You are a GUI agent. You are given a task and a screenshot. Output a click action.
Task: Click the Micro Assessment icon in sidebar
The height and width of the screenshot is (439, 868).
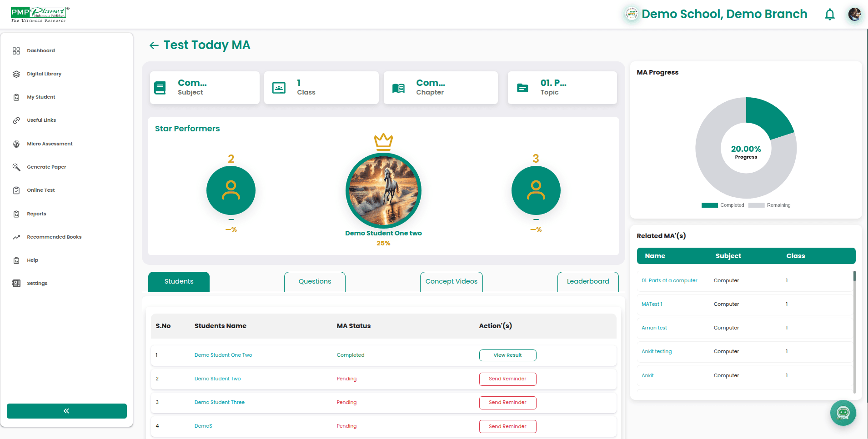coord(16,144)
